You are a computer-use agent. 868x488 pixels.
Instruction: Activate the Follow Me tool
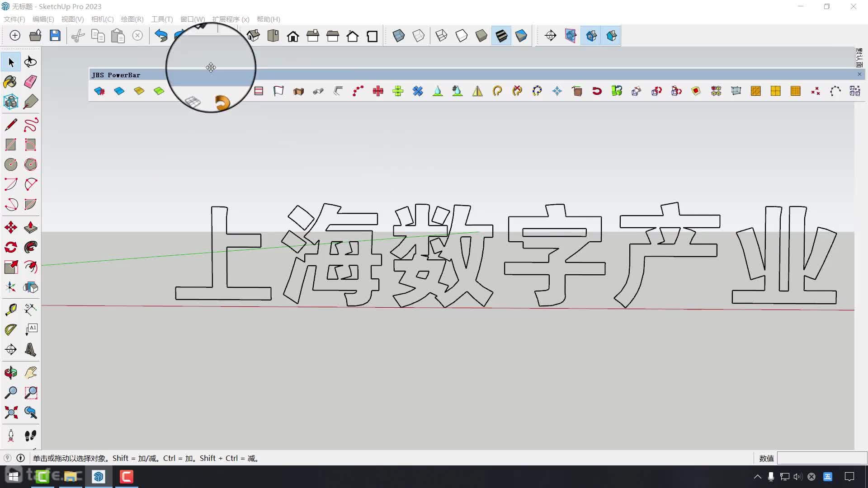30,247
